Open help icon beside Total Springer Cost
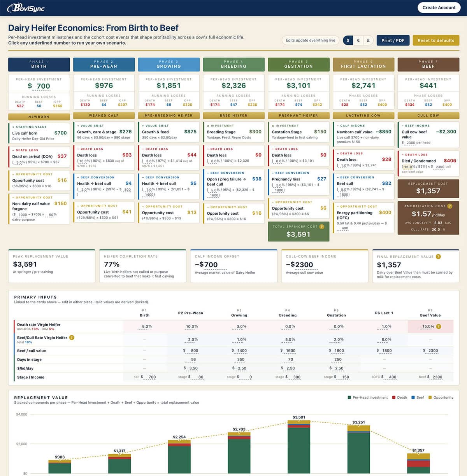467x476 pixels. (322, 226)
